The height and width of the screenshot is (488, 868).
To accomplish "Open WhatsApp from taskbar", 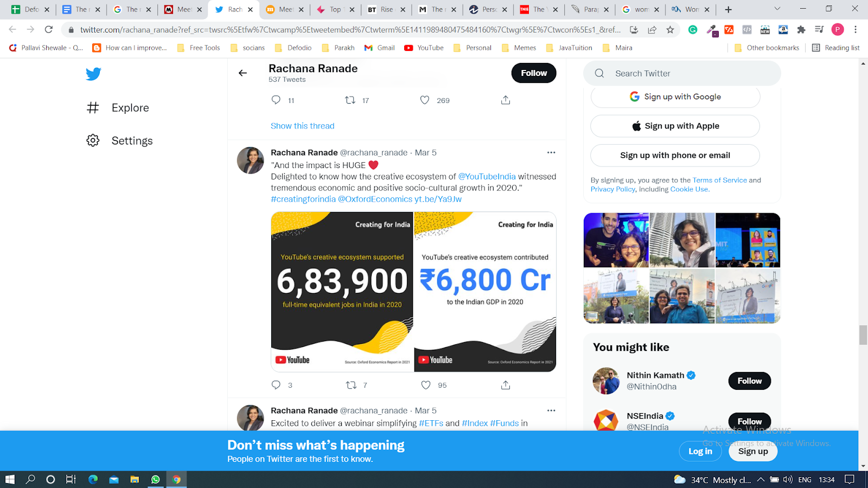I will 156,479.
